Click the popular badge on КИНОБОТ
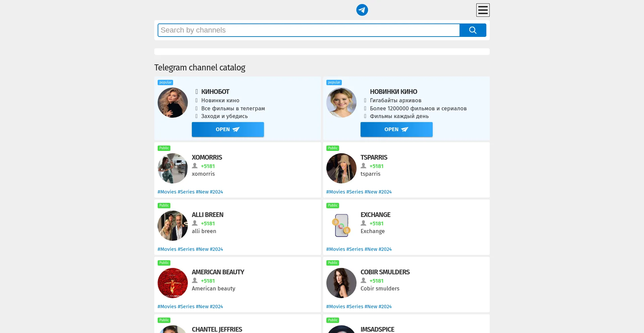 click(165, 82)
